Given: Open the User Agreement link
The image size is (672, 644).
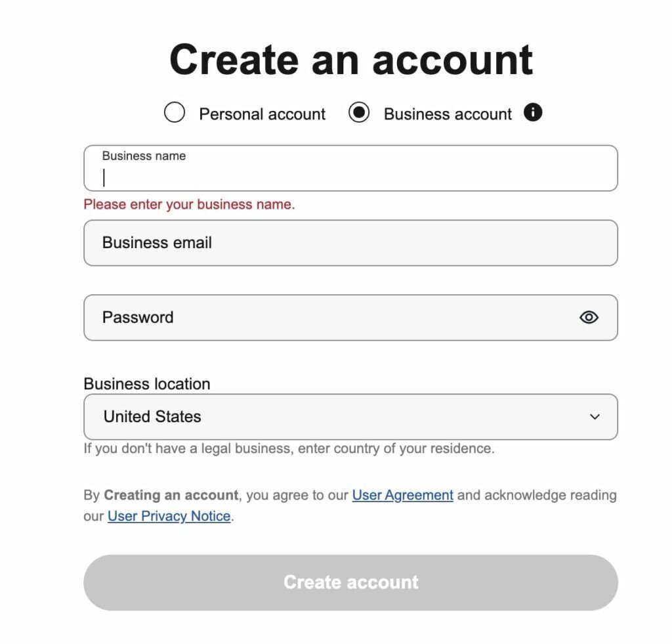Looking at the screenshot, I should [402, 494].
